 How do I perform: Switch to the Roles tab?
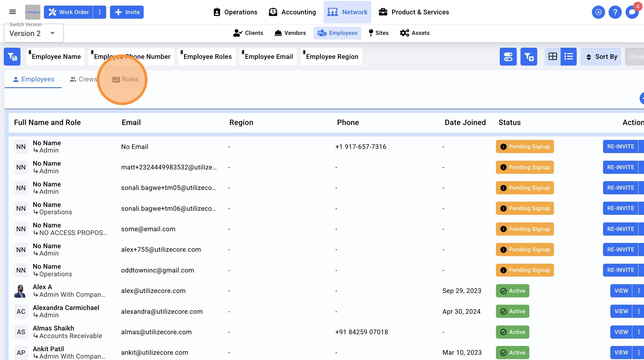click(x=125, y=79)
